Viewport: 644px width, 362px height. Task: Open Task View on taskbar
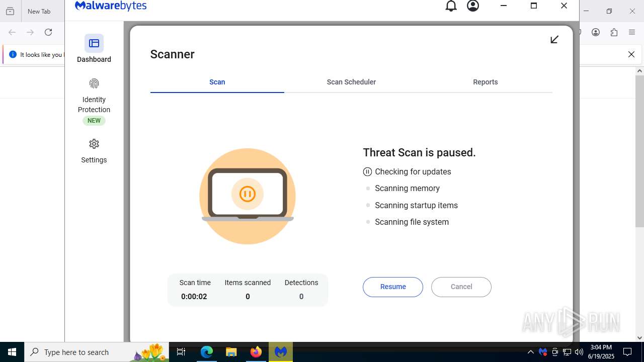click(181, 352)
